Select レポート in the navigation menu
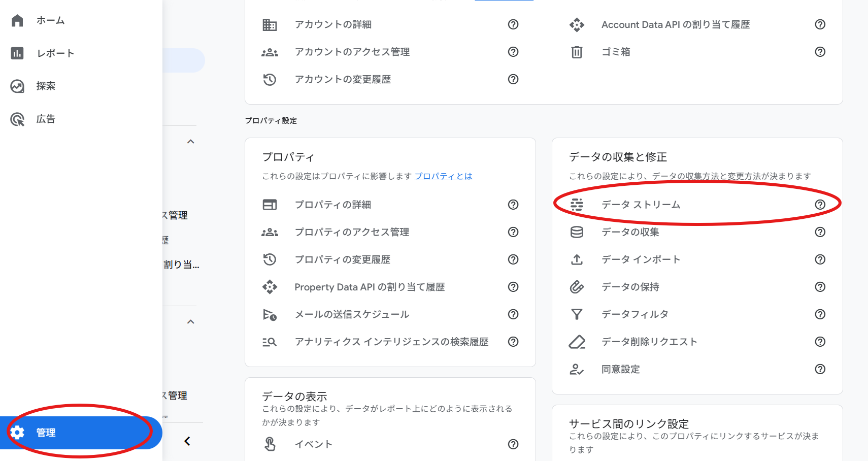 55,53
